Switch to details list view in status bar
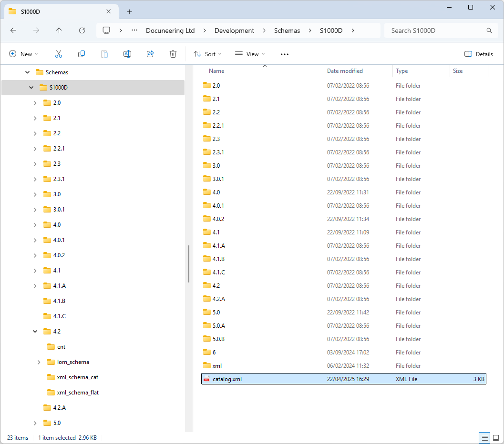This screenshot has width=504, height=444. tap(484, 438)
